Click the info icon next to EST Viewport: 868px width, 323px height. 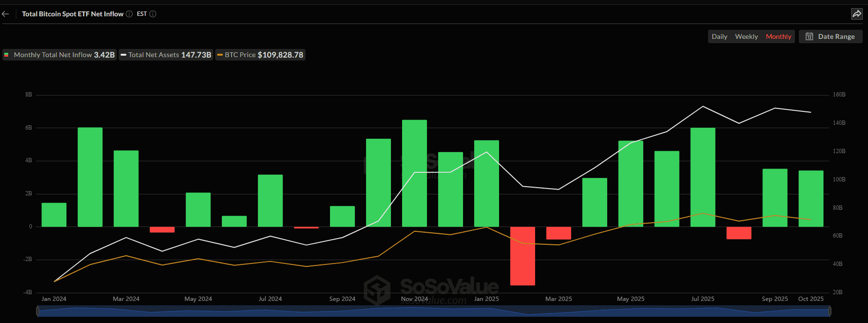(153, 14)
